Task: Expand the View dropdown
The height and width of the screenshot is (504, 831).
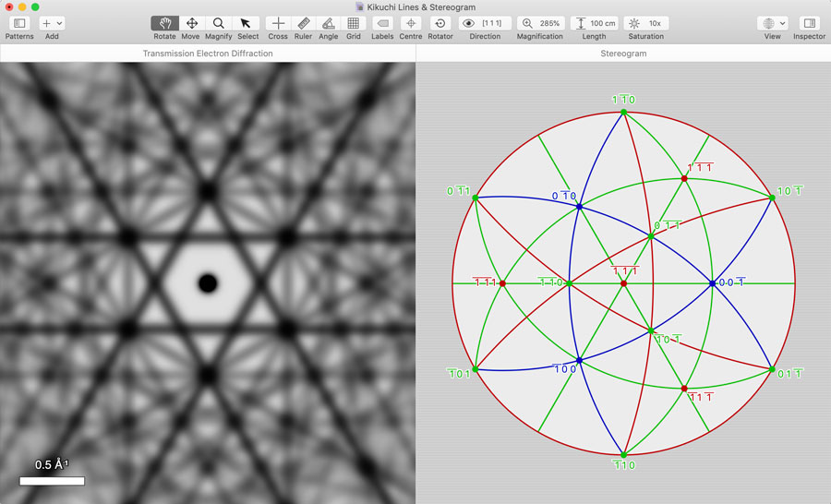Action: tap(771, 23)
